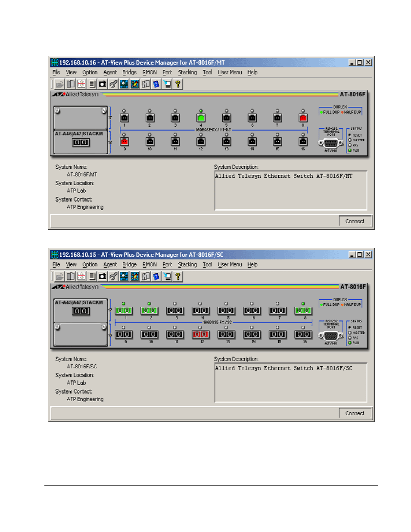Viewport: 411px width, 532px height.
Task: Click yellow question mark icon in AT-8016F/MT toolbar
Action: pos(177,84)
